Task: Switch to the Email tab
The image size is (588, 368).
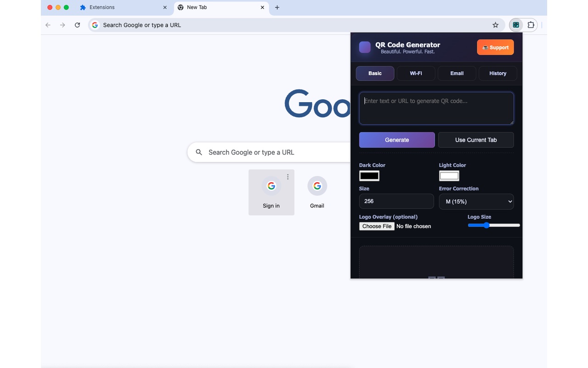Action: coord(457,73)
